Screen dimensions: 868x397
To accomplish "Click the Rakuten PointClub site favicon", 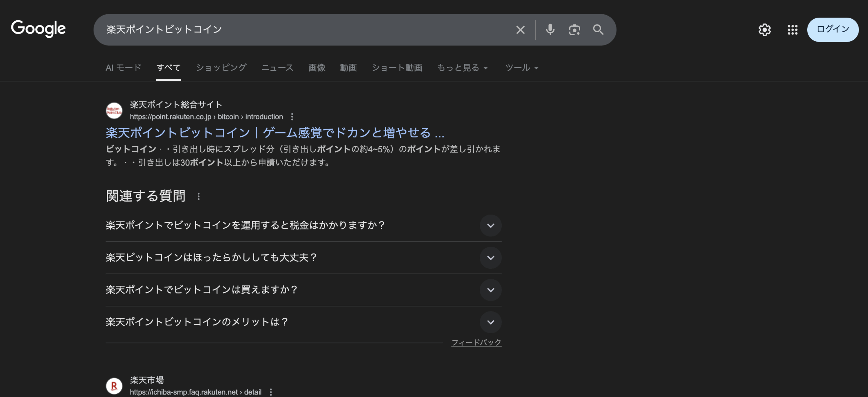I will point(114,110).
